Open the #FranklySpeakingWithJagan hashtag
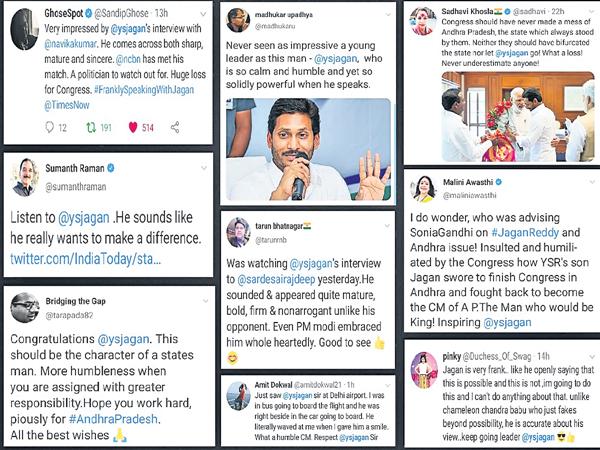Screen dimensions: 600x450 pos(144,90)
